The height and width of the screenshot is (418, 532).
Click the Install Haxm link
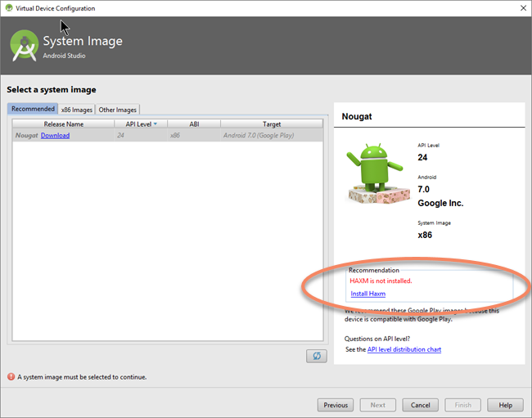[367, 294]
